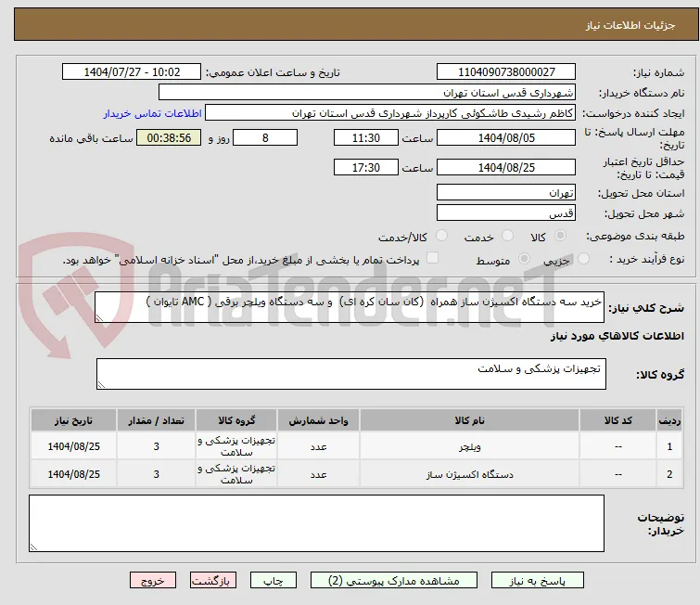Screen dimensions: 700x605
Task: Click the خروج exit button
Action: [x=153, y=581]
